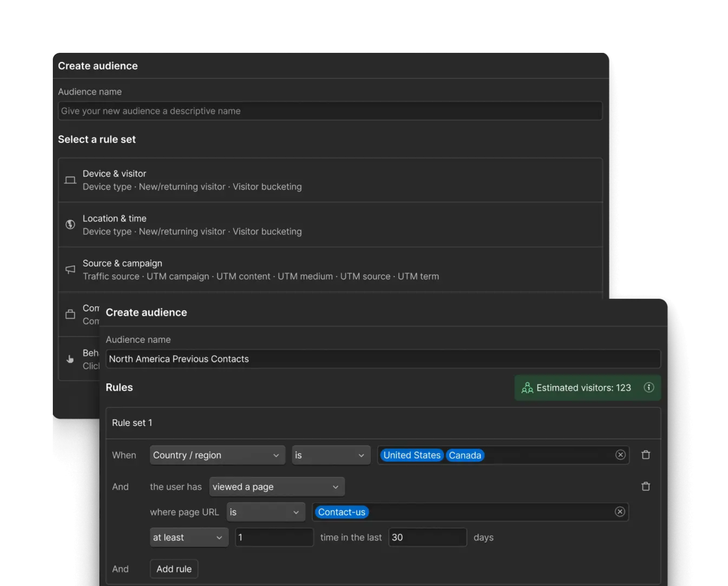Click the briefcase icon in rule set list

(x=70, y=314)
